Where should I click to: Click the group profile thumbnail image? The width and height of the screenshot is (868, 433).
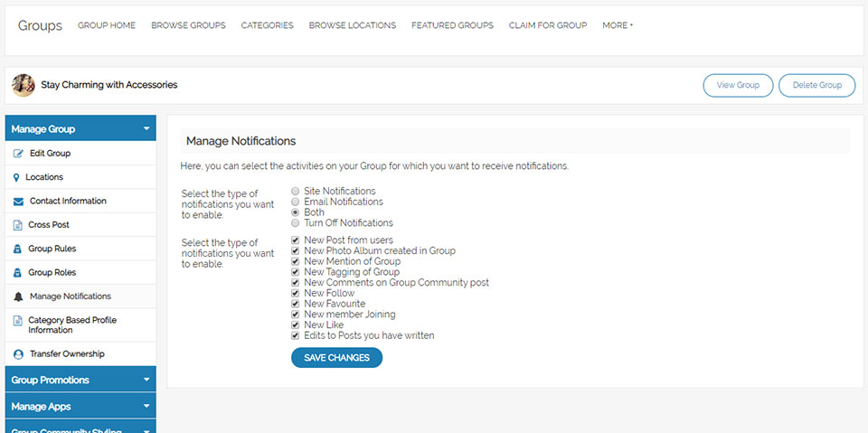(x=24, y=85)
